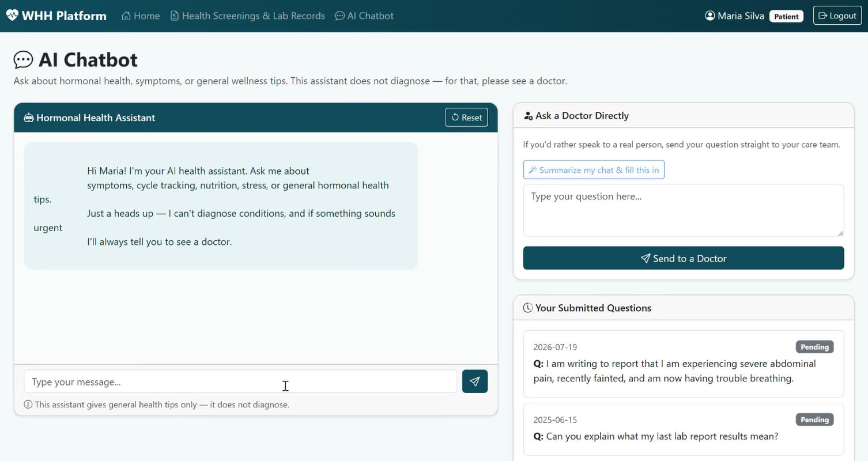The height and width of the screenshot is (461, 868).
Task: Click into the Type your question here textarea
Action: [x=684, y=210]
